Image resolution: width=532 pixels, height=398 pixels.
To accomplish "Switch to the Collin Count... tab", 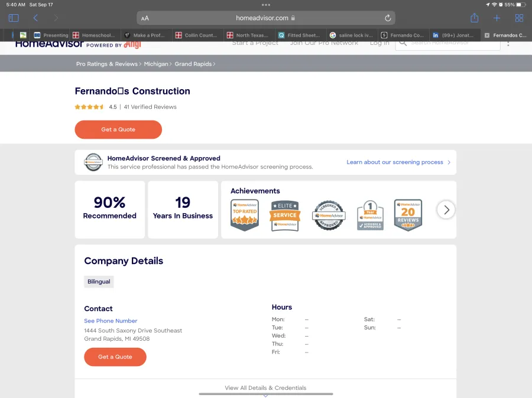I will point(198,35).
